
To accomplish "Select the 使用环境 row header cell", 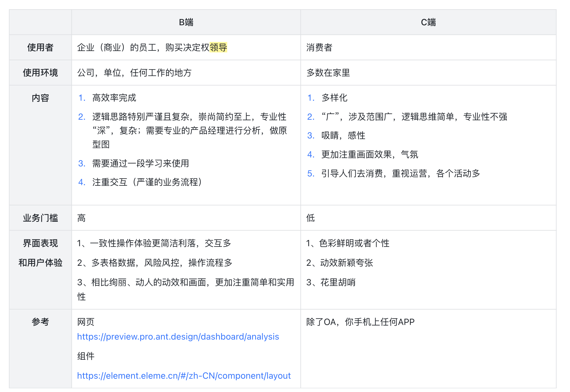I will (40, 73).
